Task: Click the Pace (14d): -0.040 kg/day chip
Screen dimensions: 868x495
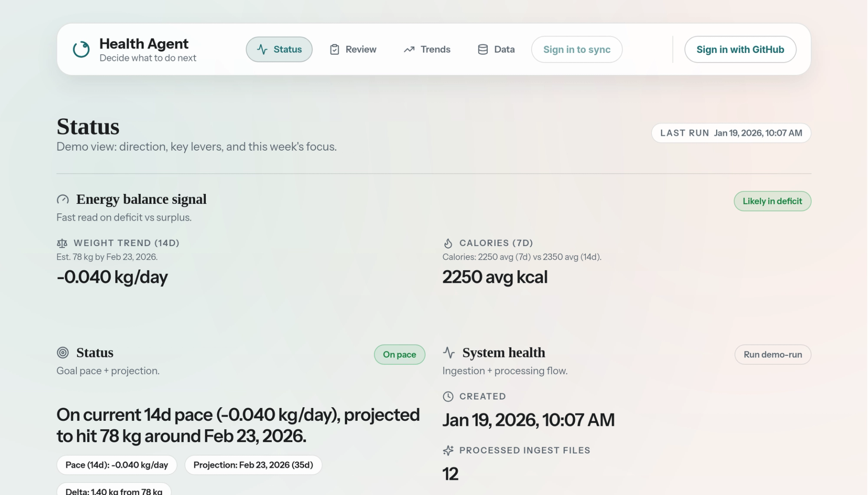Action: click(x=117, y=465)
